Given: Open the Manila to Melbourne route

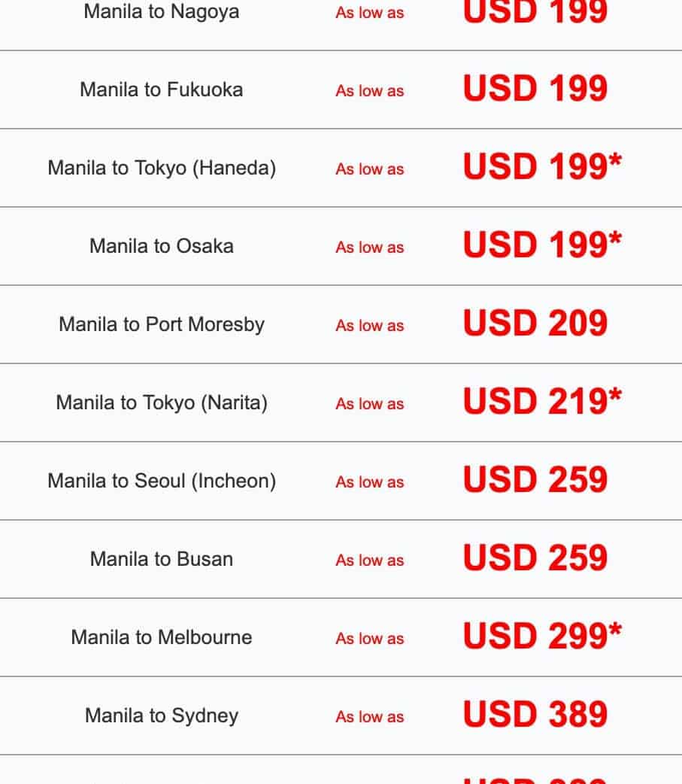Looking at the screenshot, I should click(x=162, y=637).
